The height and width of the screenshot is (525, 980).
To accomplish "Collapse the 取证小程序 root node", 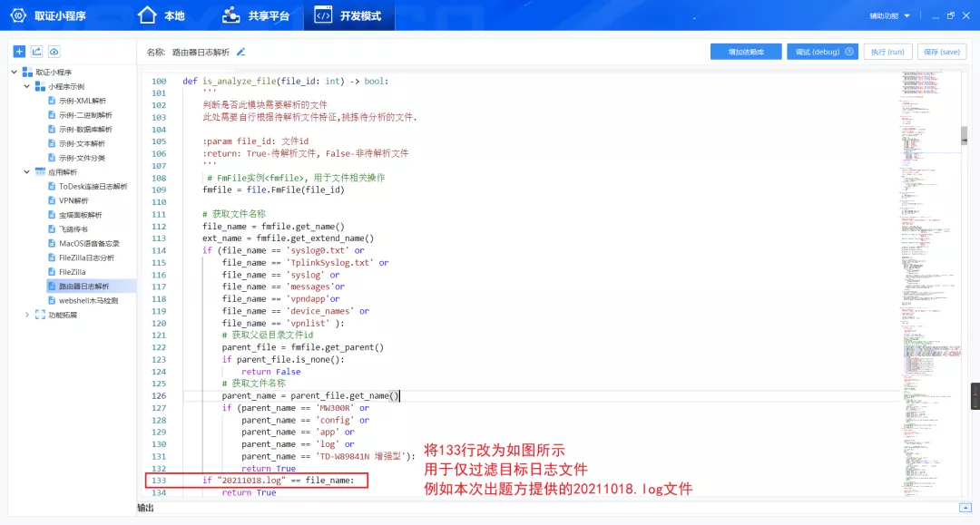I will click(x=15, y=72).
